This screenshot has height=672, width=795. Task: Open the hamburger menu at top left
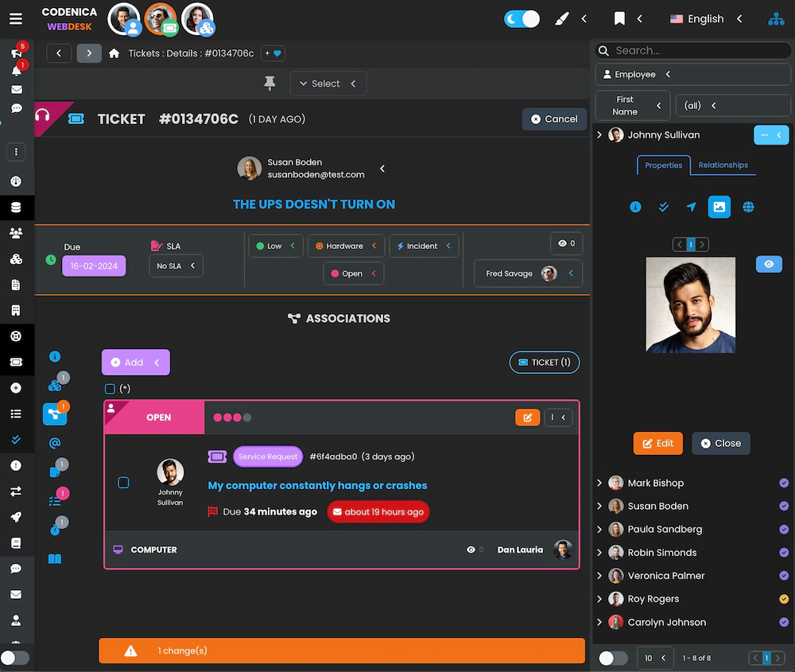[x=16, y=18]
